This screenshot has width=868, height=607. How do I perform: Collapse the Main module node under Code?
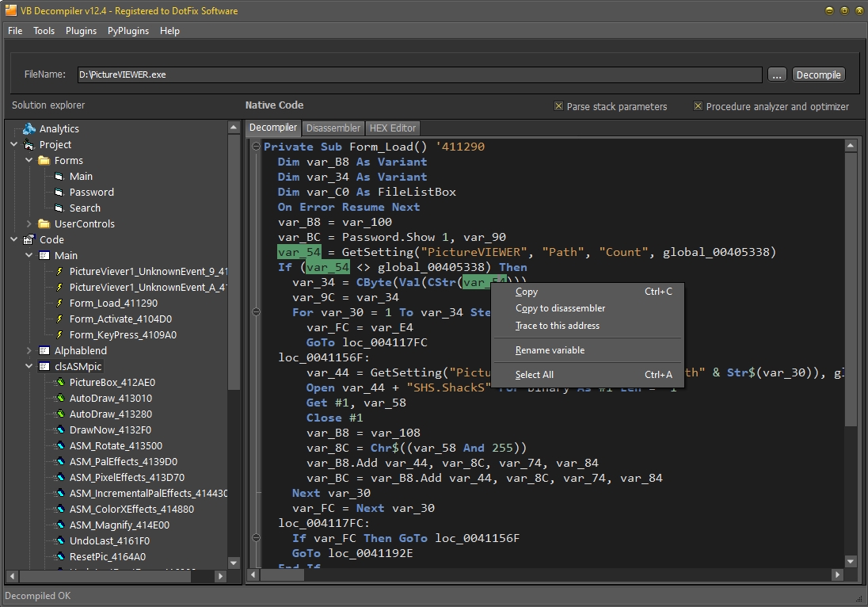[29, 255]
